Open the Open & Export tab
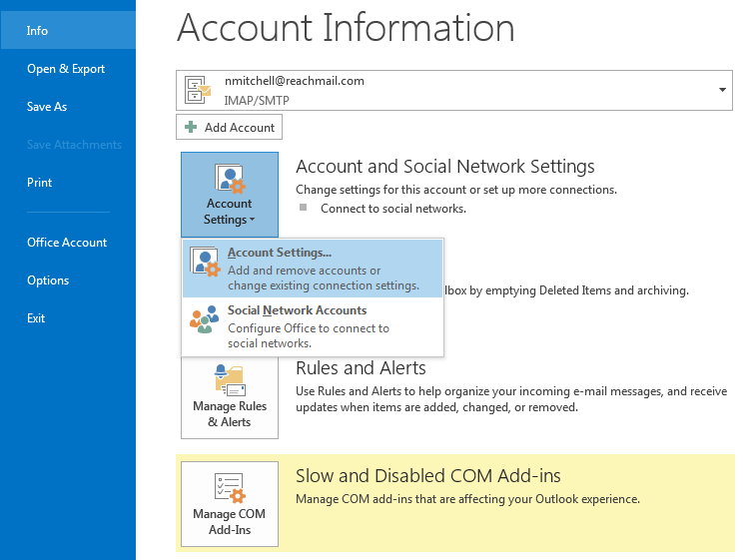Viewport: 744px width, 560px height. point(66,69)
